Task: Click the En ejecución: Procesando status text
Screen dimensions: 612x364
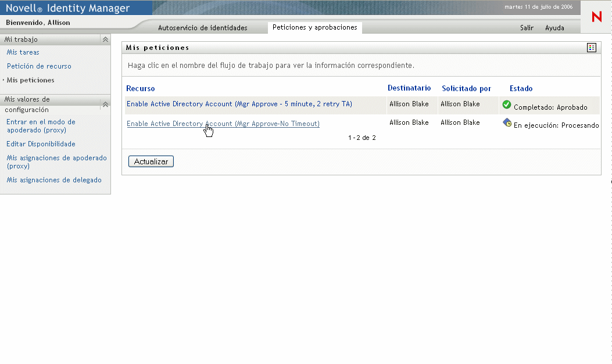Action: tap(556, 125)
